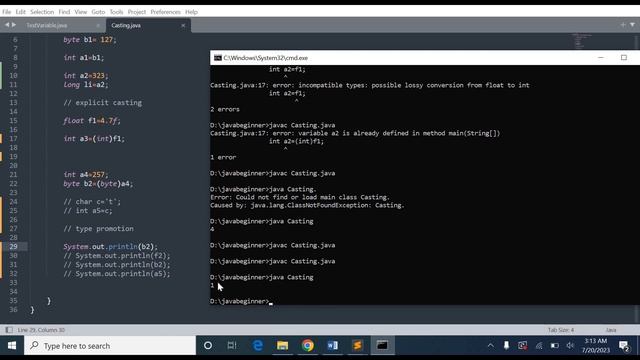
Task: Click 'Error: Could not find or load main class' line
Action: [x=300, y=197]
